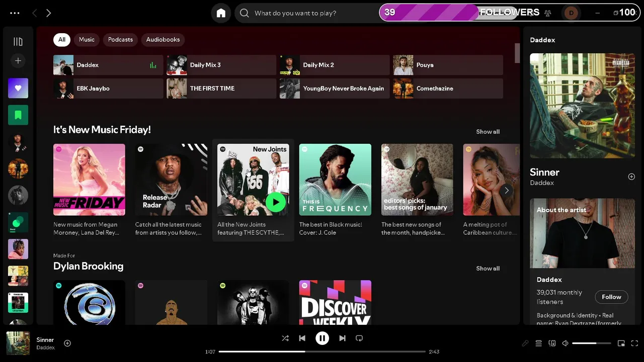Viewport: 644px width, 362px height.
Task: Open the Daily Mix 2 shortcut tile
Action: 335,65
